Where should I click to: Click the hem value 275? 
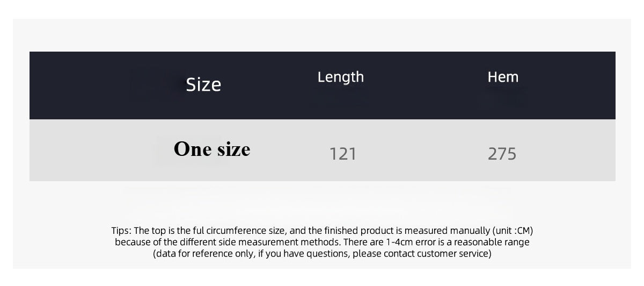click(502, 154)
